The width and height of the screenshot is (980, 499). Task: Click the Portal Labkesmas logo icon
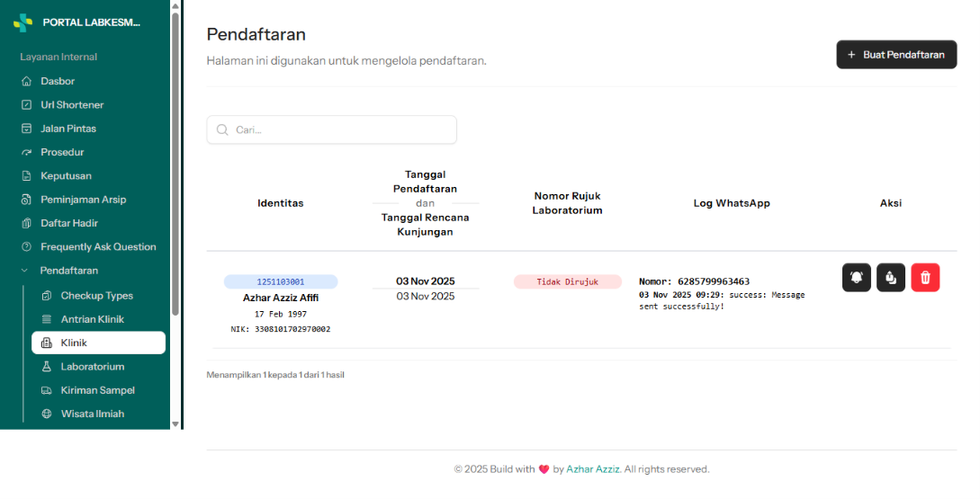tap(23, 22)
